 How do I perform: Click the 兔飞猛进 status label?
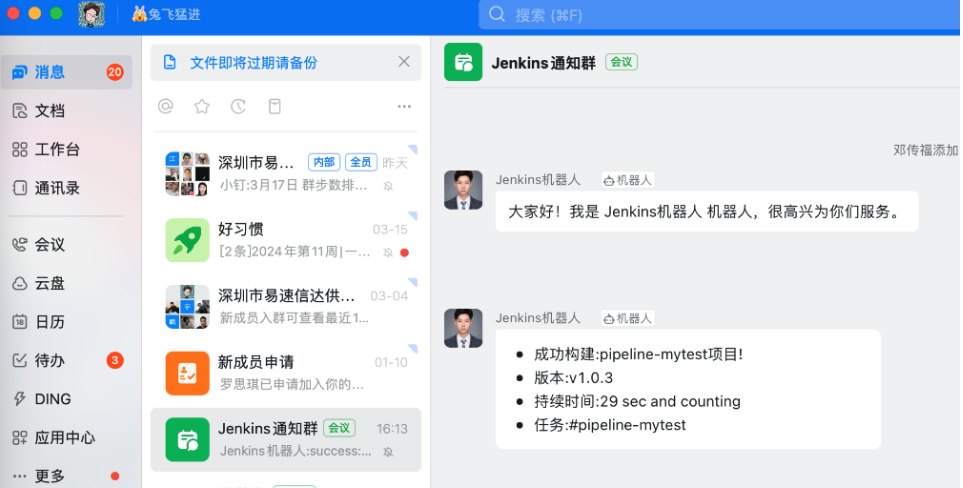point(166,14)
